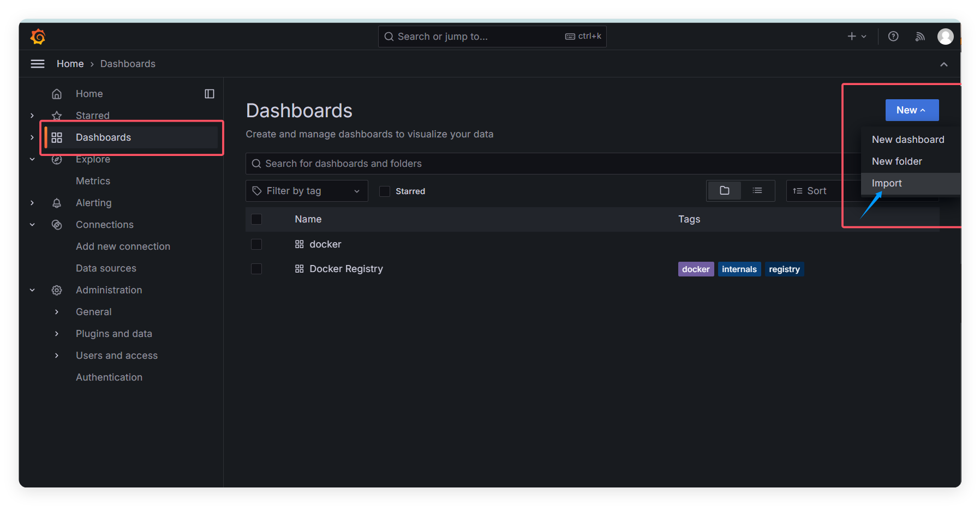Open the news RSS feed icon
The height and width of the screenshot is (506, 980).
(920, 37)
